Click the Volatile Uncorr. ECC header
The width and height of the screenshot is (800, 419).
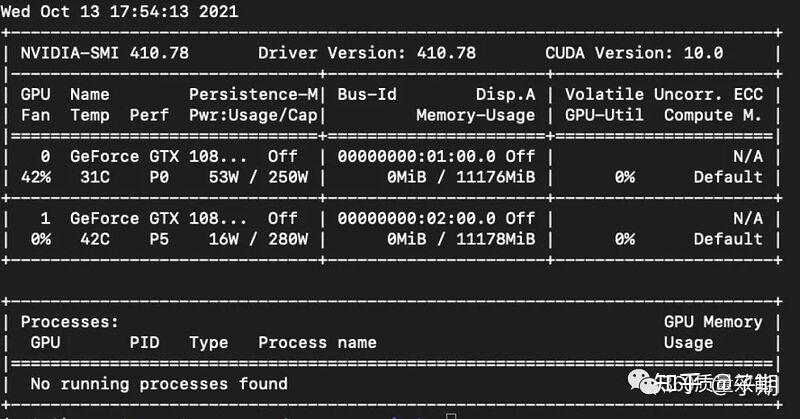664,94
